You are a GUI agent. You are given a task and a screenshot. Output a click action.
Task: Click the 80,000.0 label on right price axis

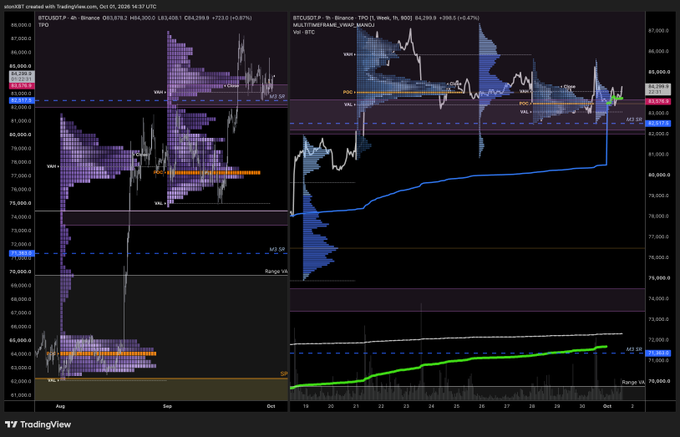coord(659,175)
